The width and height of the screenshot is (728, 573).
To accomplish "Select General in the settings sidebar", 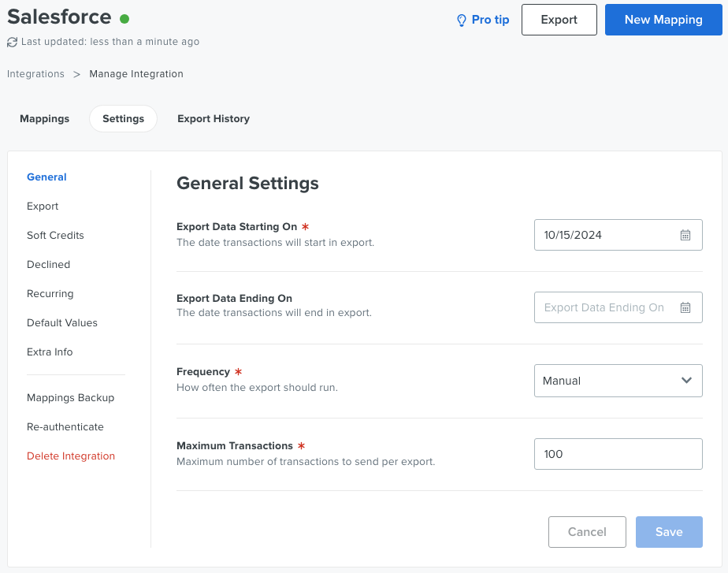I will 46,177.
